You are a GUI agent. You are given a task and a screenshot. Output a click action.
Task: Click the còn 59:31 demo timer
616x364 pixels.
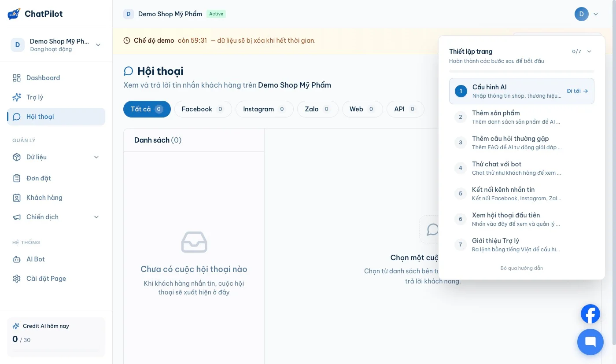point(192,40)
